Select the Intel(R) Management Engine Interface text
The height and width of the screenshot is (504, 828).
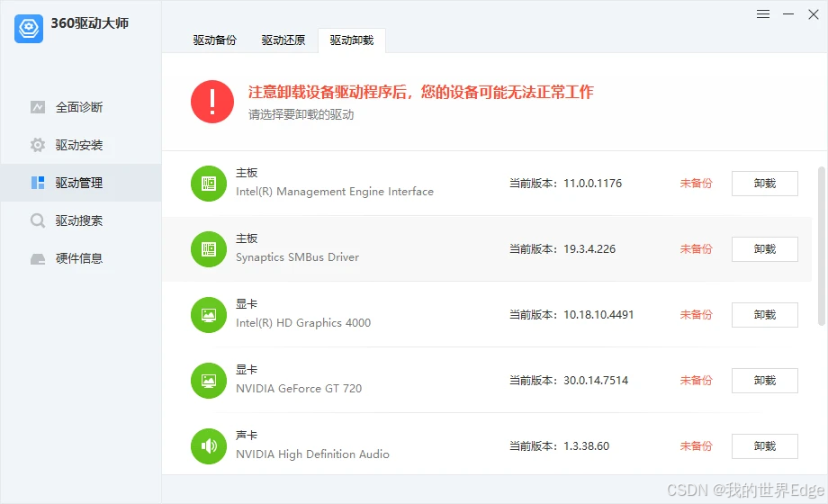[335, 191]
